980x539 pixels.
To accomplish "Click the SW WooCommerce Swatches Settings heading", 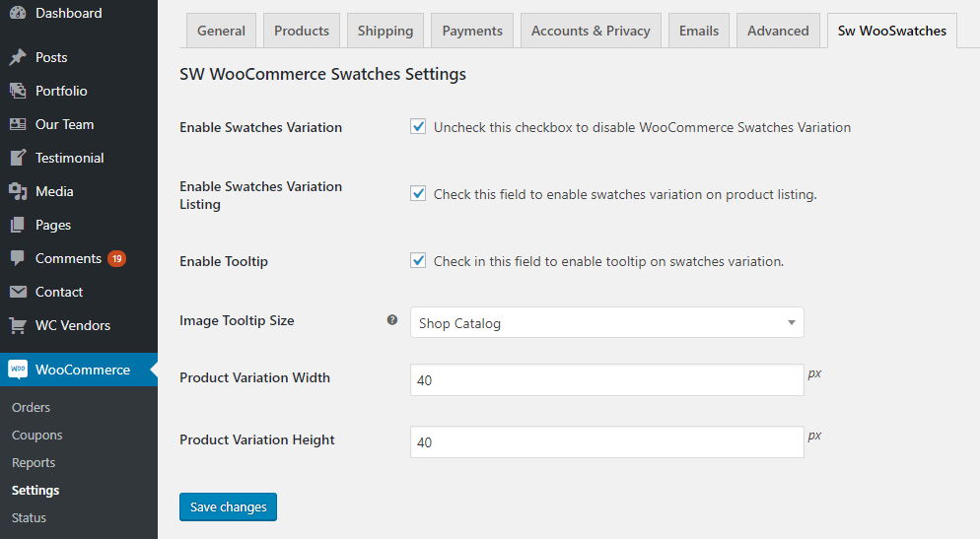I will click(322, 74).
